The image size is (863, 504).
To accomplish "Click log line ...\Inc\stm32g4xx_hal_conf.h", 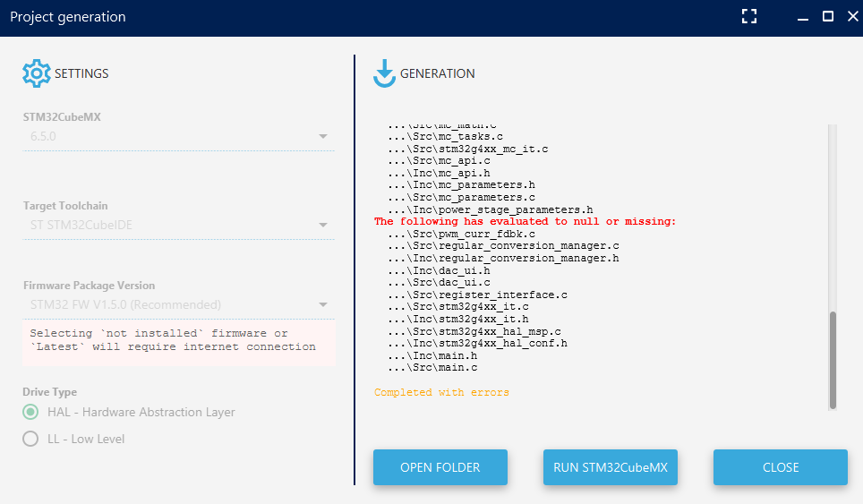I will pyautogui.click(x=478, y=344).
